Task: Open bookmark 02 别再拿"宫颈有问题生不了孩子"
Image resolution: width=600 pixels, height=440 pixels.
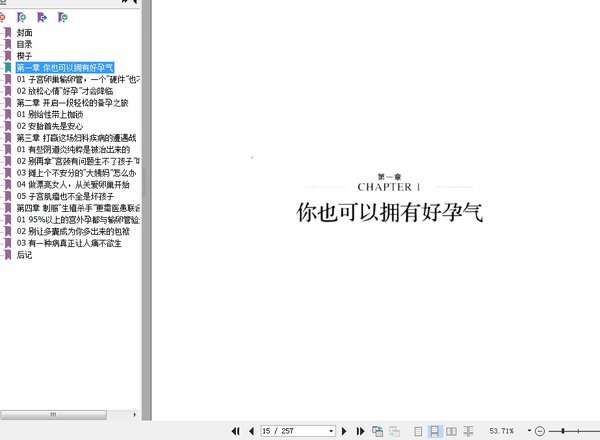Action: point(78,161)
